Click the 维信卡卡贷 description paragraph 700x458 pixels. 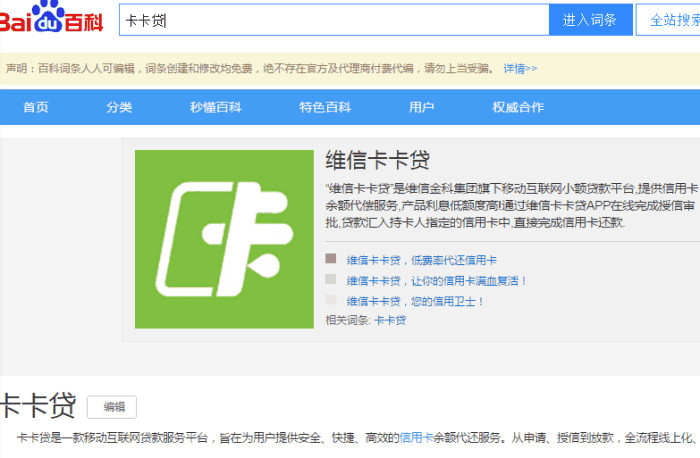tap(512, 205)
